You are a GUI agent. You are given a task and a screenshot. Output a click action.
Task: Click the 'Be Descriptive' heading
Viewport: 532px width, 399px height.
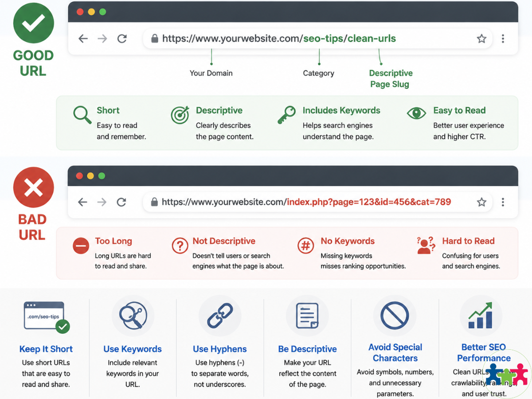(x=307, y=349)
